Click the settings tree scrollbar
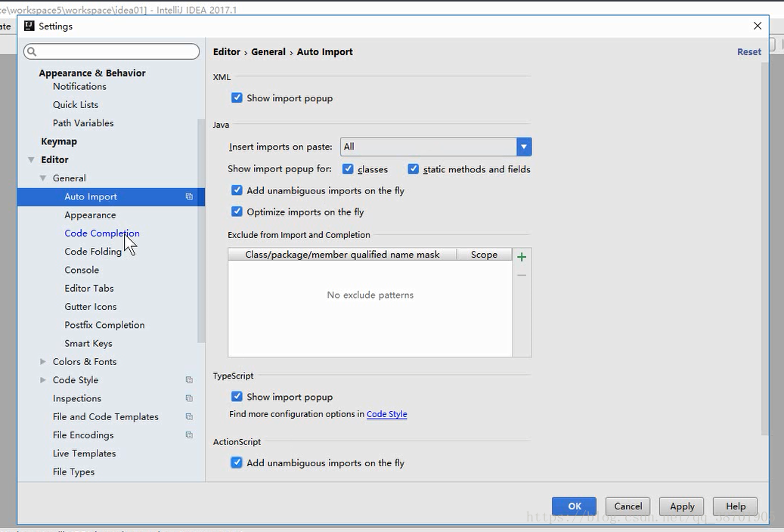784x532 pixels. [201, 230]
